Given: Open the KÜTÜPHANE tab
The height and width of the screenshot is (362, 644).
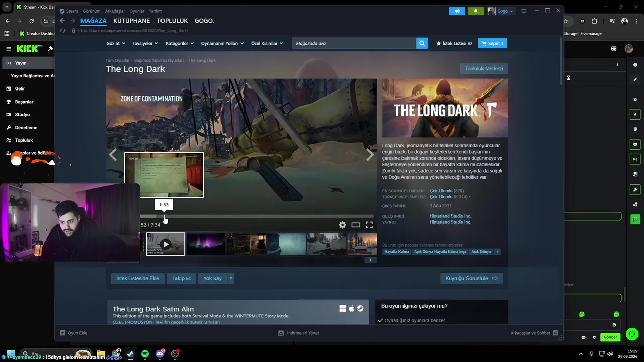Looking at the screenshot, I should (x=132, y=21).
